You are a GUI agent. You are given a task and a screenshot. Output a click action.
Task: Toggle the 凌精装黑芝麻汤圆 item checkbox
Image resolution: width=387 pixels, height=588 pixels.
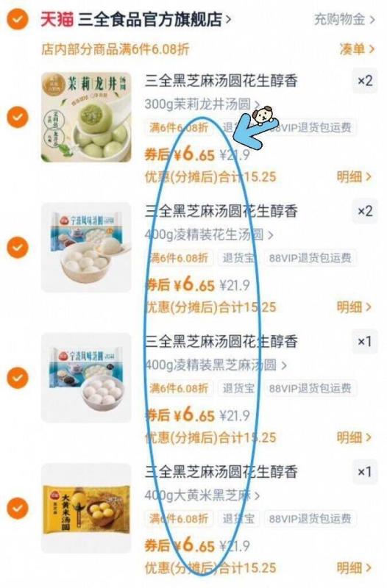click(x=18, y=378)
